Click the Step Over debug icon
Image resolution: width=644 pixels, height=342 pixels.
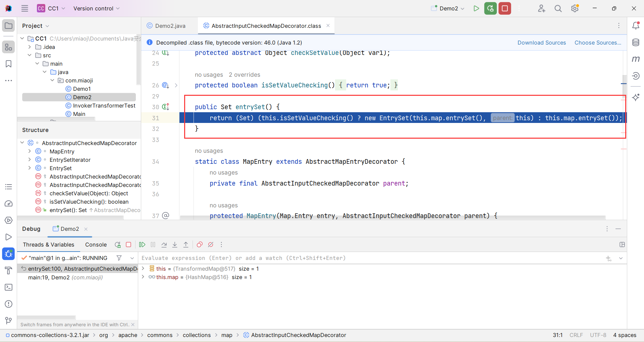[x=164, y=245]
